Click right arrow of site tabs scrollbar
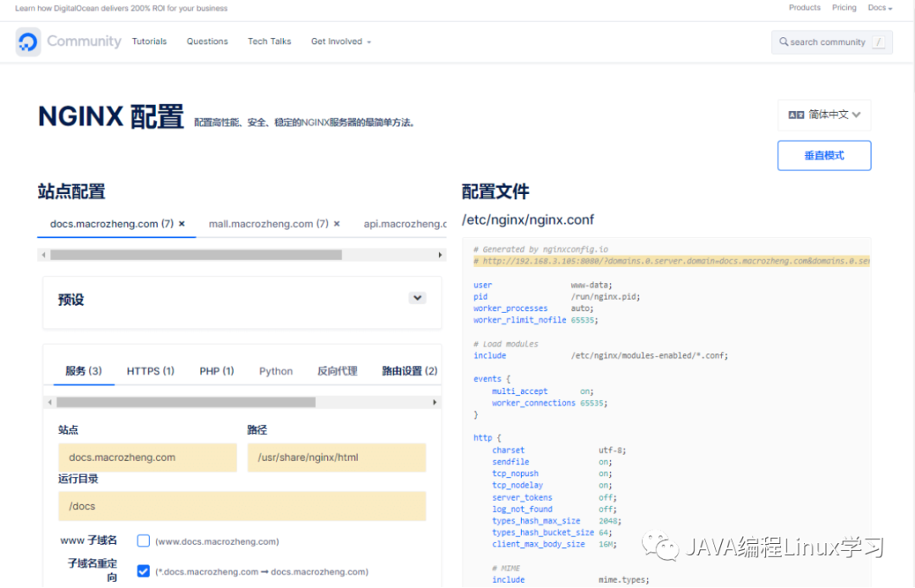This screenshot has height=588, width=915. (x=440, y=255)
